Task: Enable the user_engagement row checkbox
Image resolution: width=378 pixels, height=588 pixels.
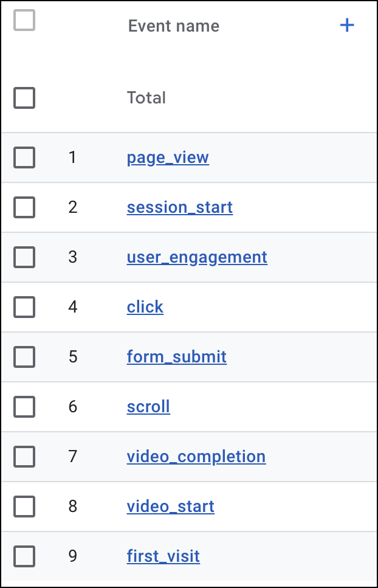Action: coord(24,257)
